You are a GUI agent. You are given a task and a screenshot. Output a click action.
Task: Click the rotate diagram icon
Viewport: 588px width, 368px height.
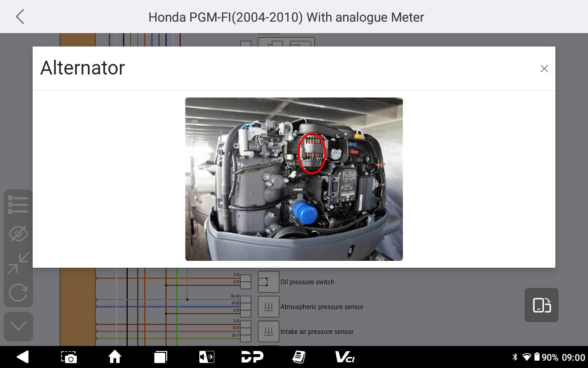coord(18,293)
